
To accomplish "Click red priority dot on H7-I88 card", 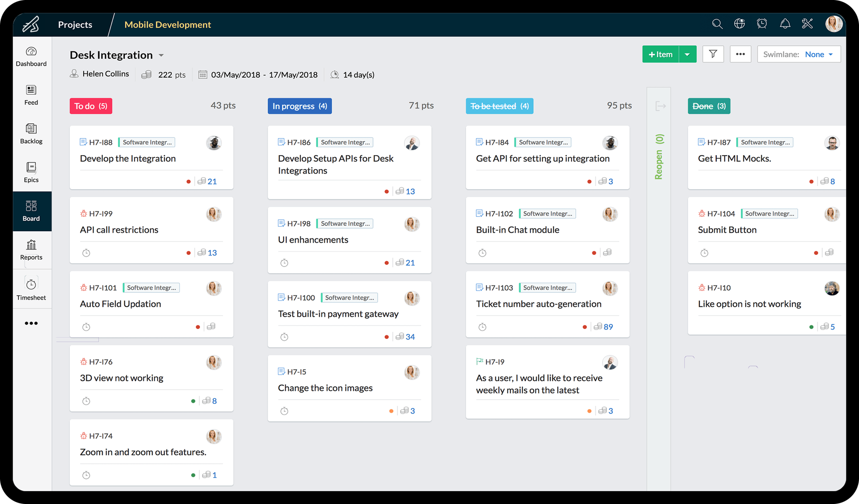I will [188, 182].
